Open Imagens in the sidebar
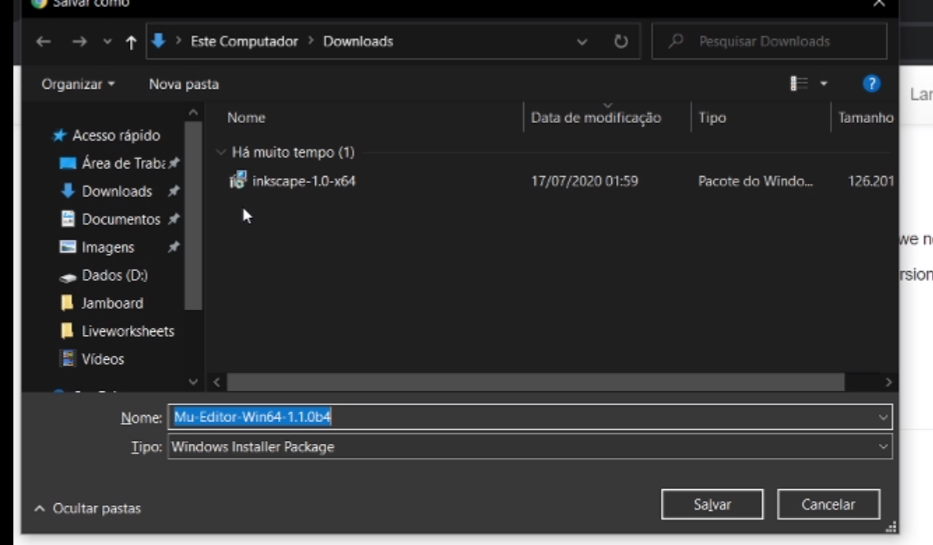 [108, 247]
